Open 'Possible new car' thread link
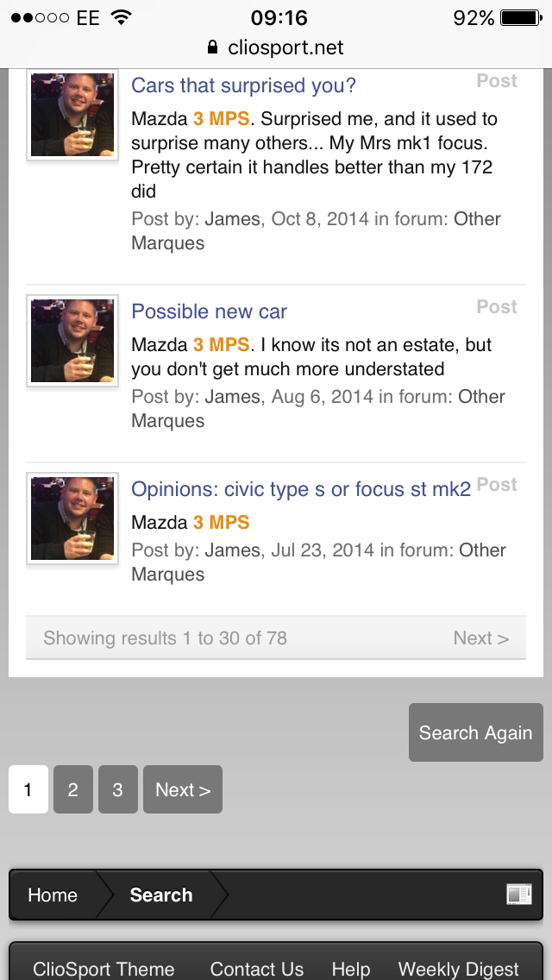 pos(209,311)
